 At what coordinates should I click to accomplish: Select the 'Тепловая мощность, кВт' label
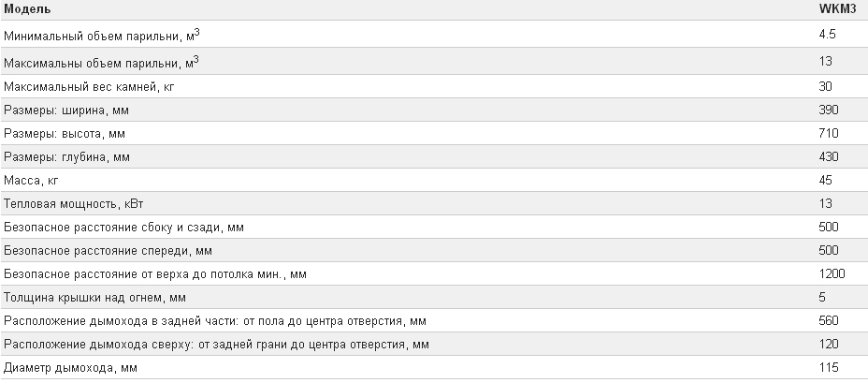click(x=74, y=204)
